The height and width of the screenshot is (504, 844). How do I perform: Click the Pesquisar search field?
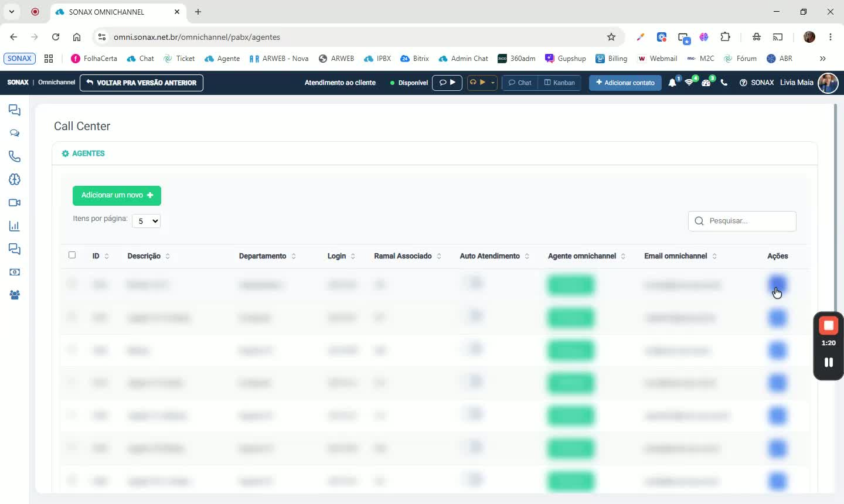(742, 221)
